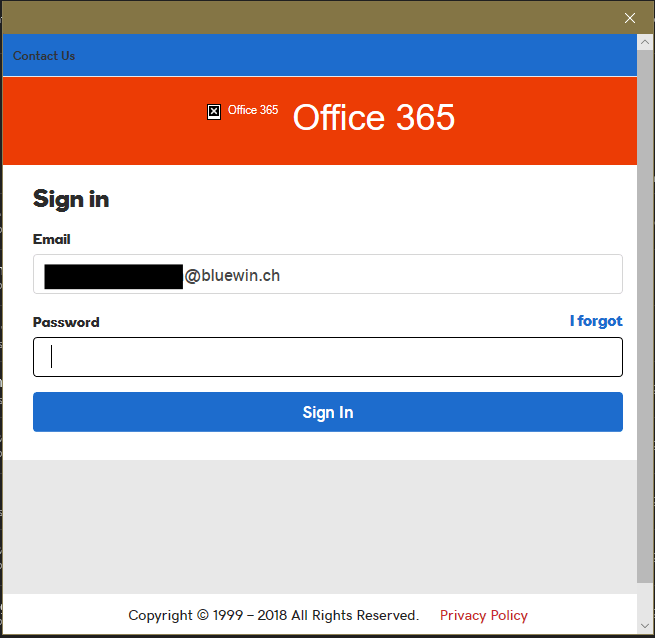Submit with the Sign In button
655x638 pixels.
(x=328, y=412)
